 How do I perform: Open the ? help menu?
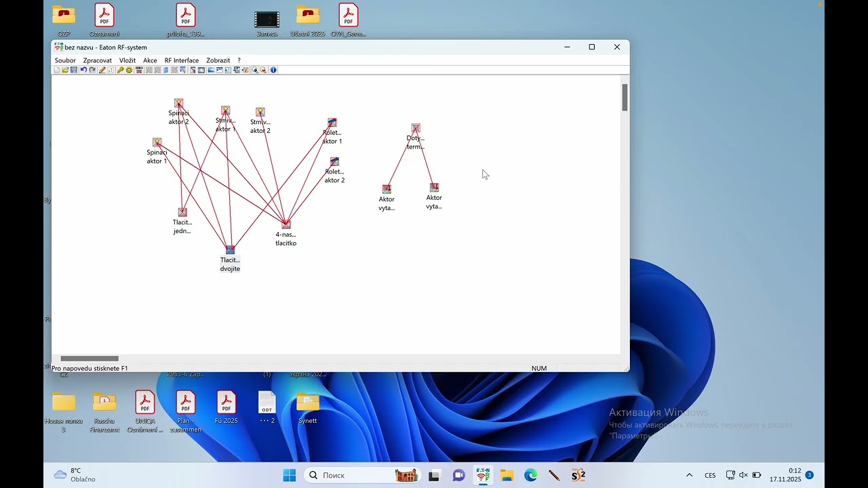[x=239, y=60]
